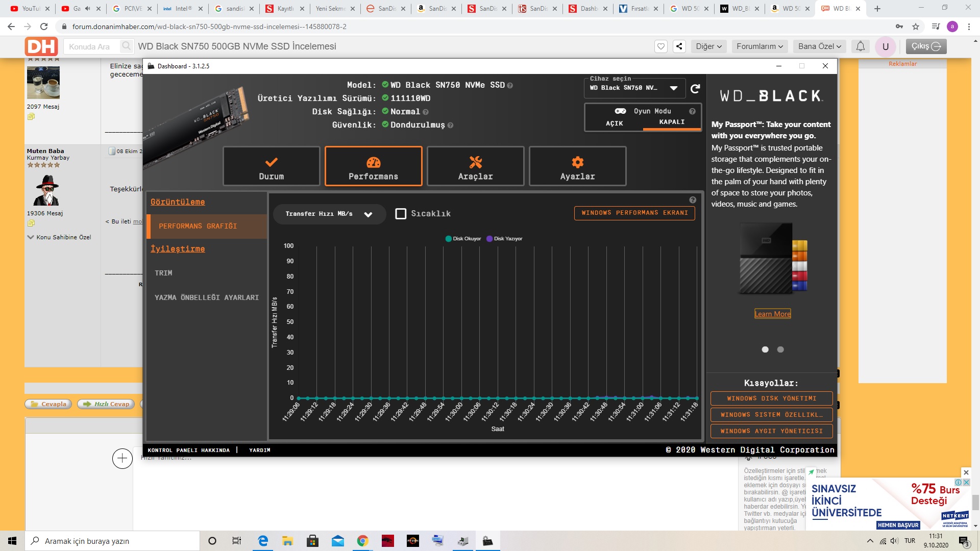Screen dimensions: 980x551
Task: Open the Araçlar tools tab
Action: click(475, 166)
